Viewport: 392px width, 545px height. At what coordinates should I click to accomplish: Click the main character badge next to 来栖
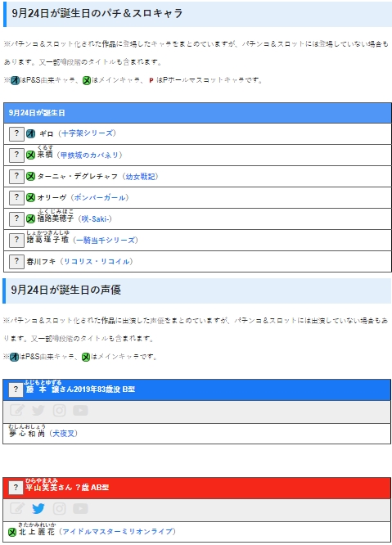30,155
